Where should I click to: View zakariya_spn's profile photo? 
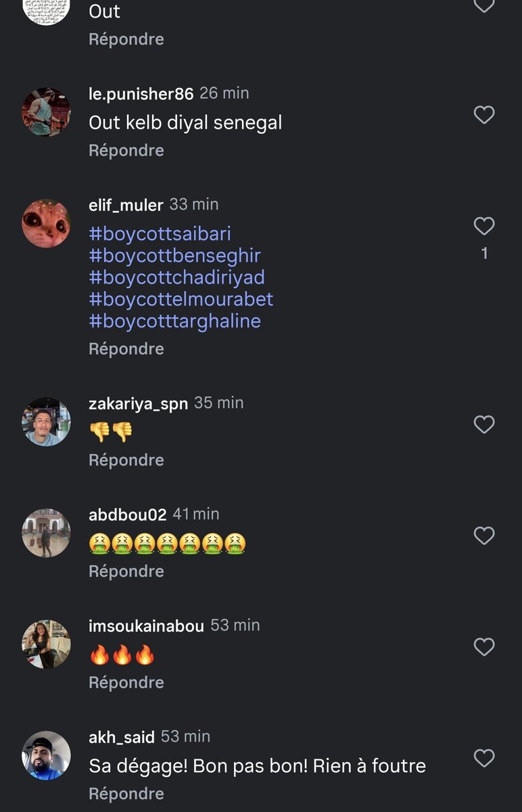[46, 422]
